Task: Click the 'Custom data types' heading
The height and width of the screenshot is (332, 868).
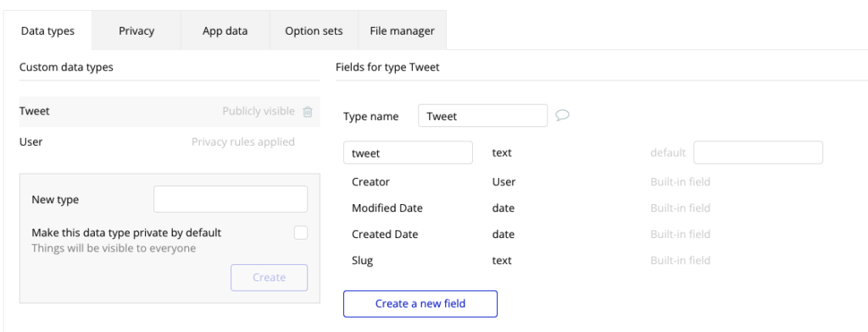Action: [x=66, y=68]
